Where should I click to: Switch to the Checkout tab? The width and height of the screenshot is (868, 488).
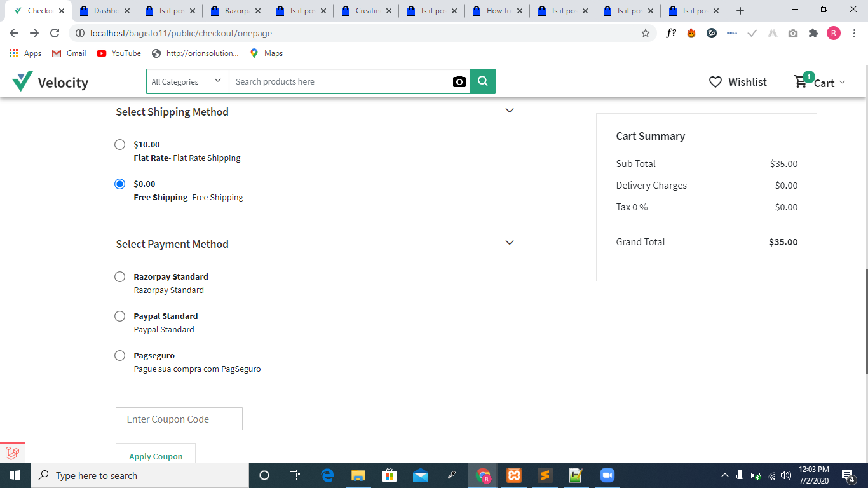(x=38, y=11)
